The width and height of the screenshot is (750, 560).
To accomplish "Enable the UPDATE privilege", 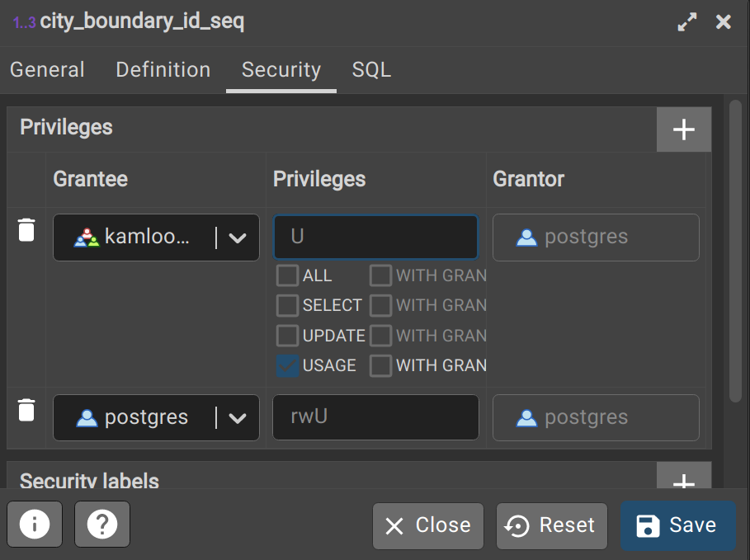I will point(287,336).
